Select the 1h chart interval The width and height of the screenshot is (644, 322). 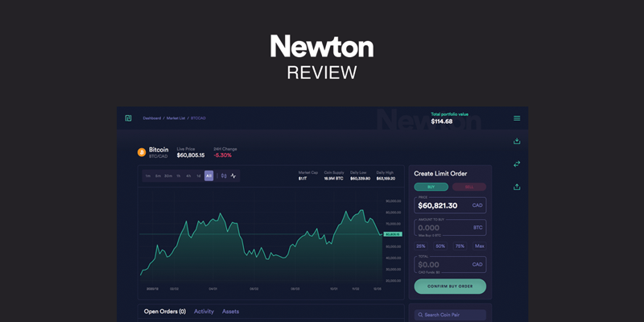pyautogui.click(x=178, y=175)
